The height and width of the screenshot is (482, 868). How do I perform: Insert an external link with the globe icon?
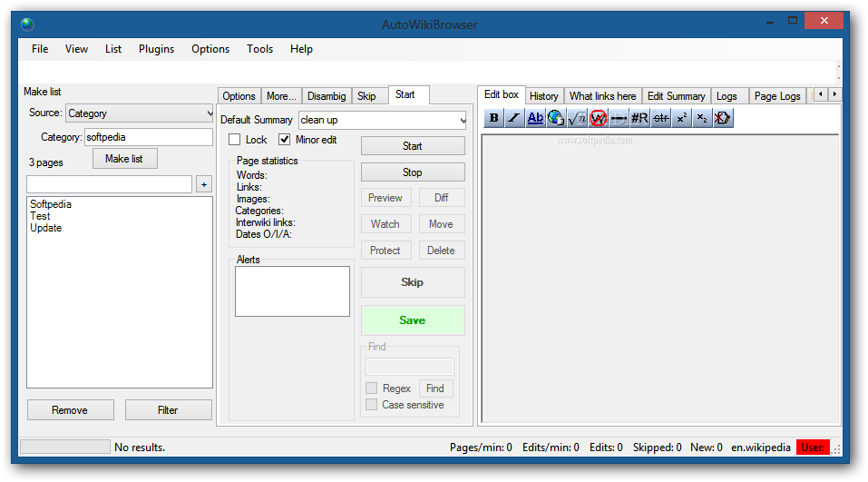click(556, 118)
